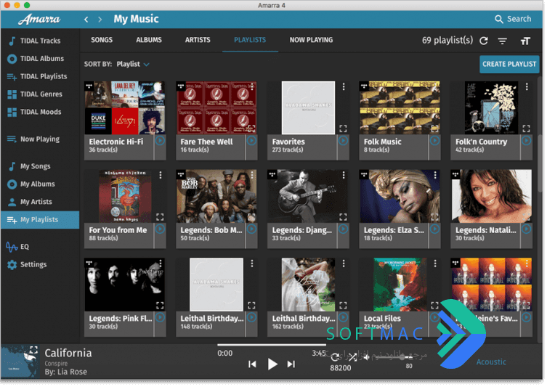Open options menu for For You from Me
The height and width of the screenshot is (392, 555).
(x=161, y=175)
